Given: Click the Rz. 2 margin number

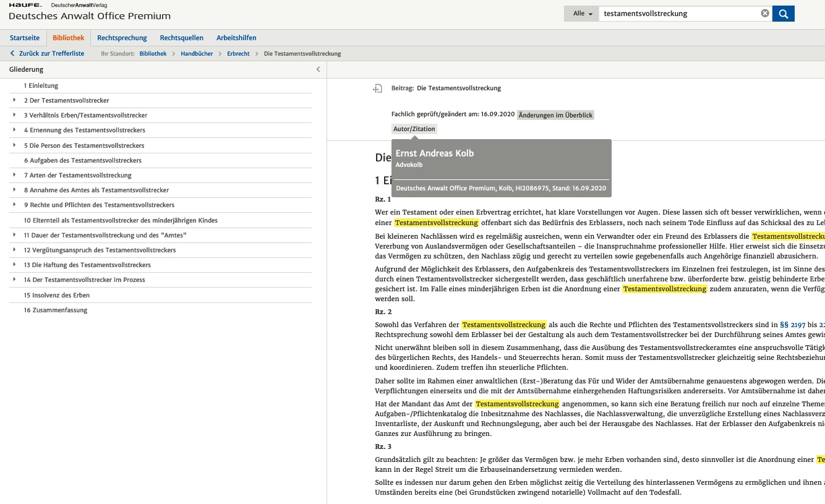Looking at the screenshot, I should [383, 312].
